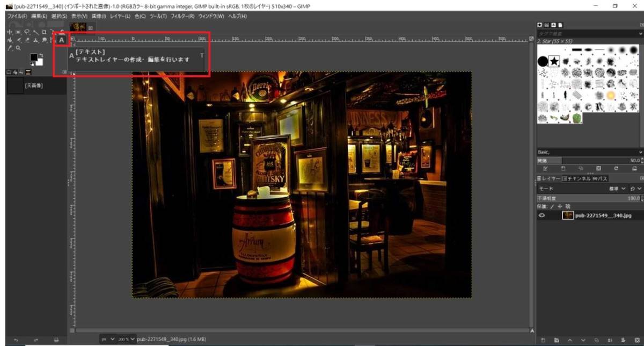Open selected brush as image
644x346 pixels.
(635, 169)
